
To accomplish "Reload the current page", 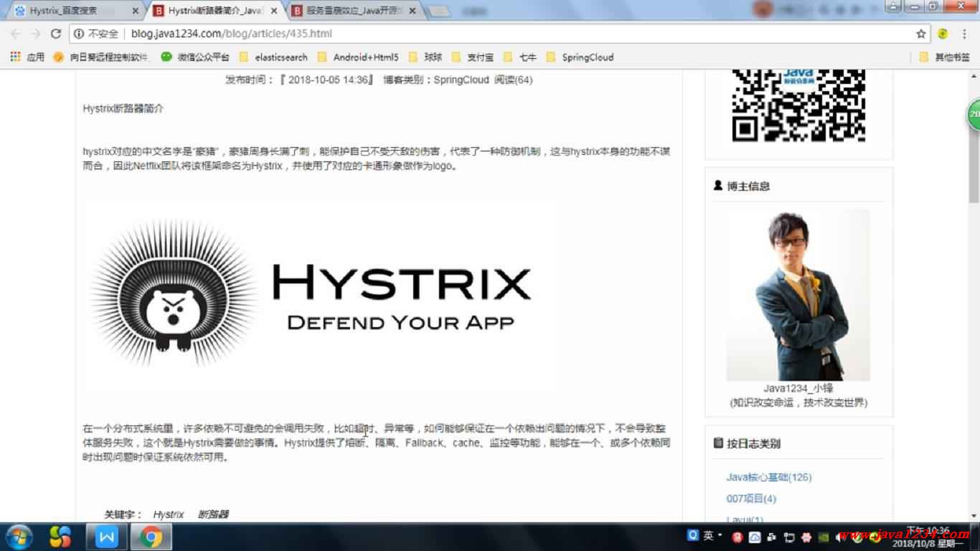I will 56,34.
